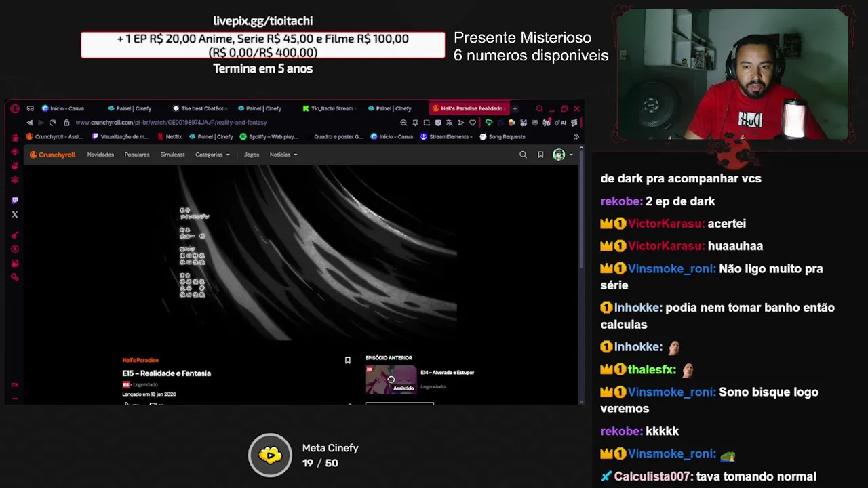Click username VictorKarasu next to acertei

[666, 223]
